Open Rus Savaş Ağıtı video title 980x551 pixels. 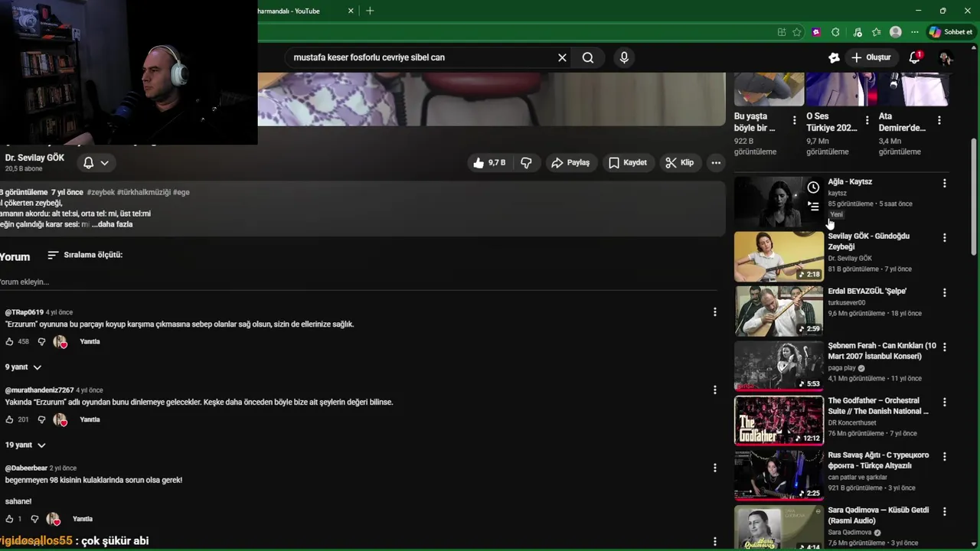[878, 461]
